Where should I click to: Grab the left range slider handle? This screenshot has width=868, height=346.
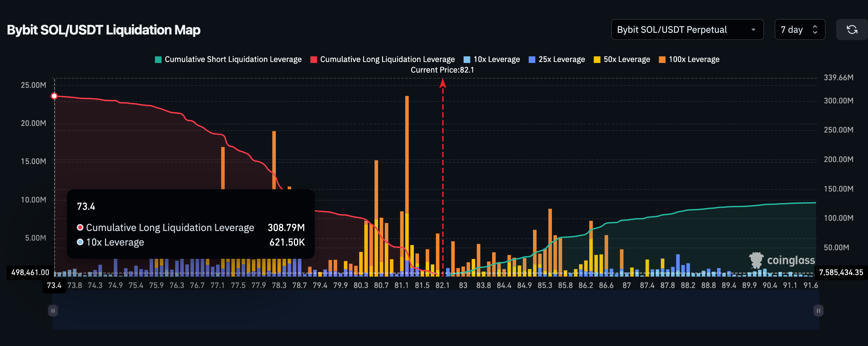pyautogui.click(x=53, y=310)
